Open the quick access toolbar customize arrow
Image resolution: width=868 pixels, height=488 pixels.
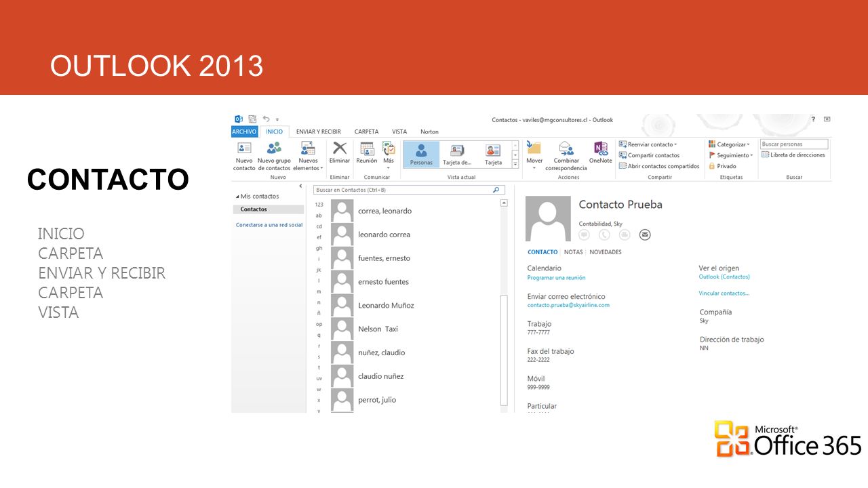(277, 120)
